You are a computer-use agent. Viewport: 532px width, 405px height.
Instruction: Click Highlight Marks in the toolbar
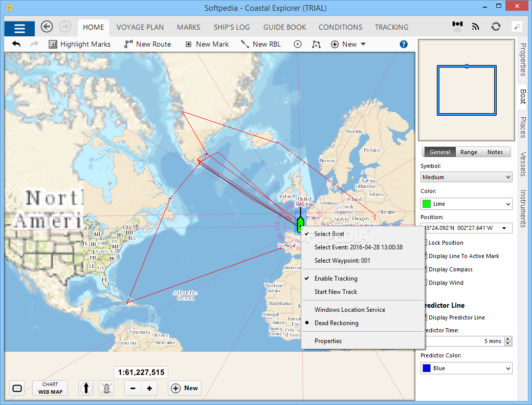click(80, 44)
